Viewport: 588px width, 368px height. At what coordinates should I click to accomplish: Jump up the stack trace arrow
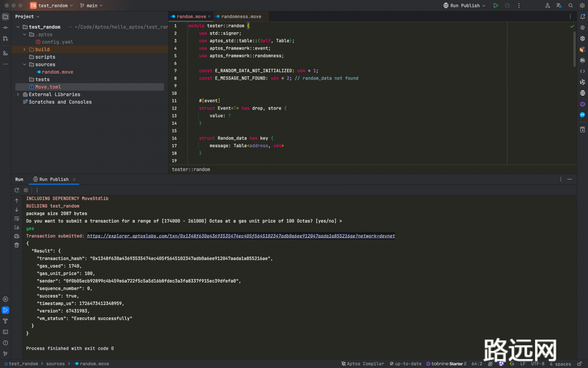(17, 201)
